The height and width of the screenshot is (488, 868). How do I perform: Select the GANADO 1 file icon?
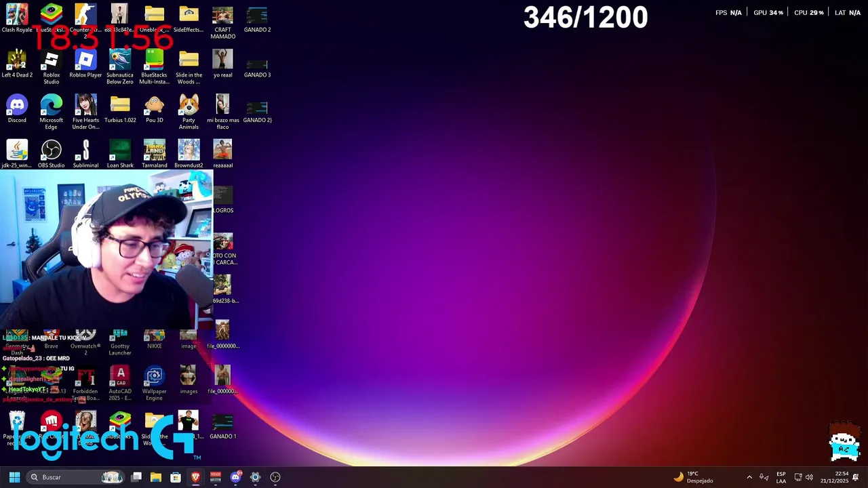(222, 426)
